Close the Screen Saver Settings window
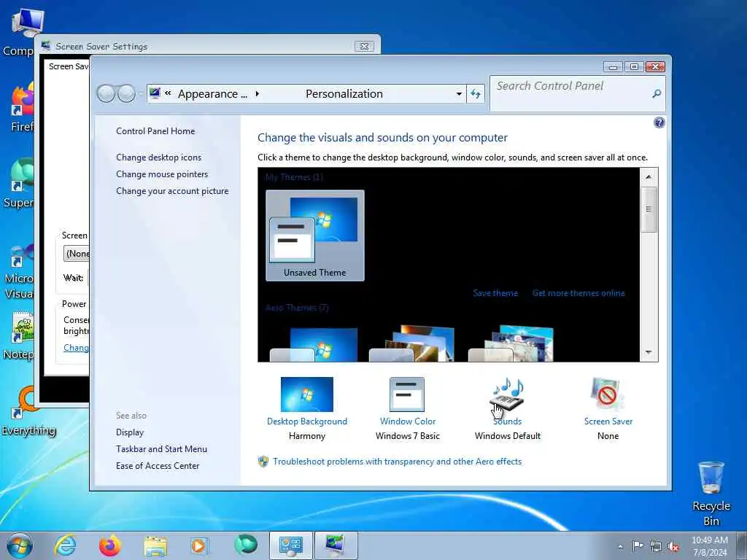Screen dimensions: 747x560 click(x=365, y=46)
